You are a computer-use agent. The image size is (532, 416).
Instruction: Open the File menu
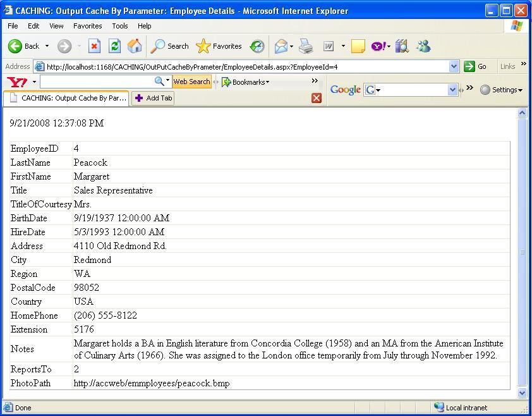(x=13, y=26)
